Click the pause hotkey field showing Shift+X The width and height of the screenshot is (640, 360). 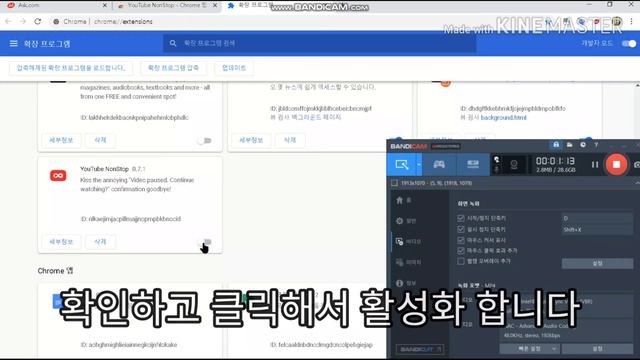(598, 230)
